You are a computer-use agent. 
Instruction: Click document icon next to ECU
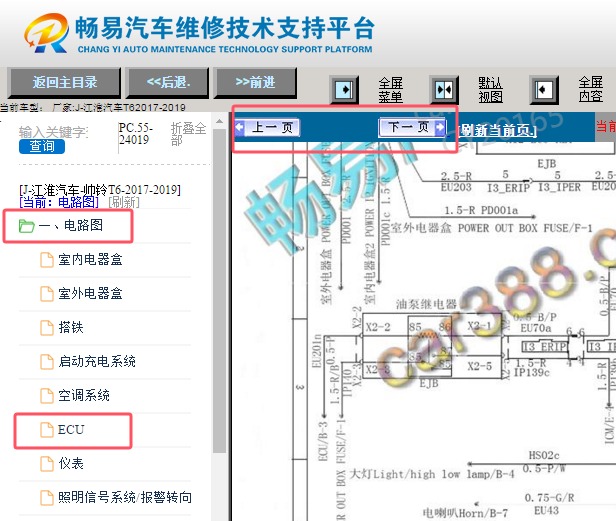[47, 430]
